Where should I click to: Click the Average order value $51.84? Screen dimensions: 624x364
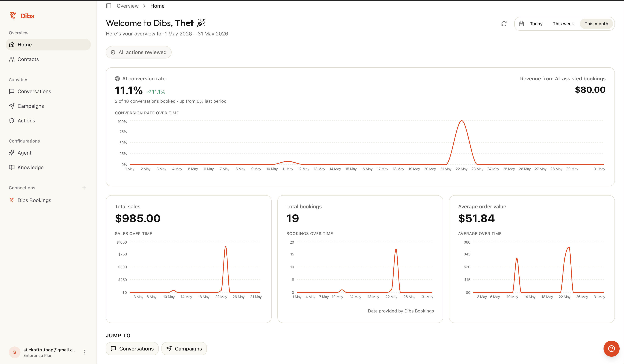tap(476, 218)
